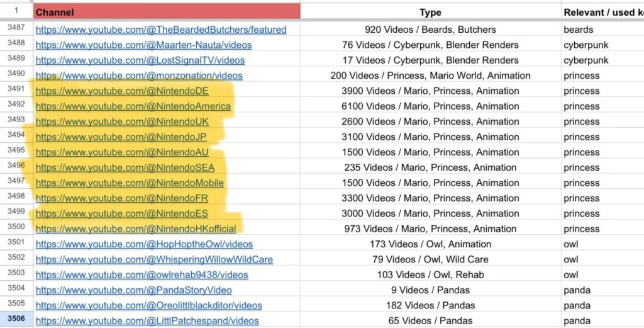644x328 pixels.
Task: Open the Oreolittlblackditor videos link
Action: pyautogui.click(x=148, y=305)
